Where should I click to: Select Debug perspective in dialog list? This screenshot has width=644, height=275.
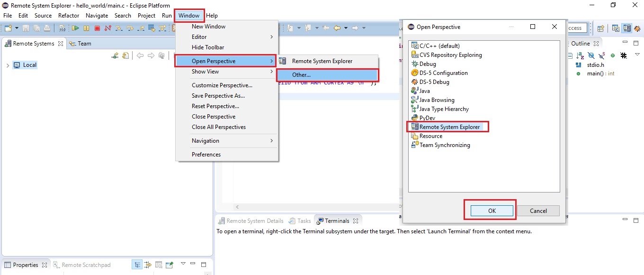[423, 64]
